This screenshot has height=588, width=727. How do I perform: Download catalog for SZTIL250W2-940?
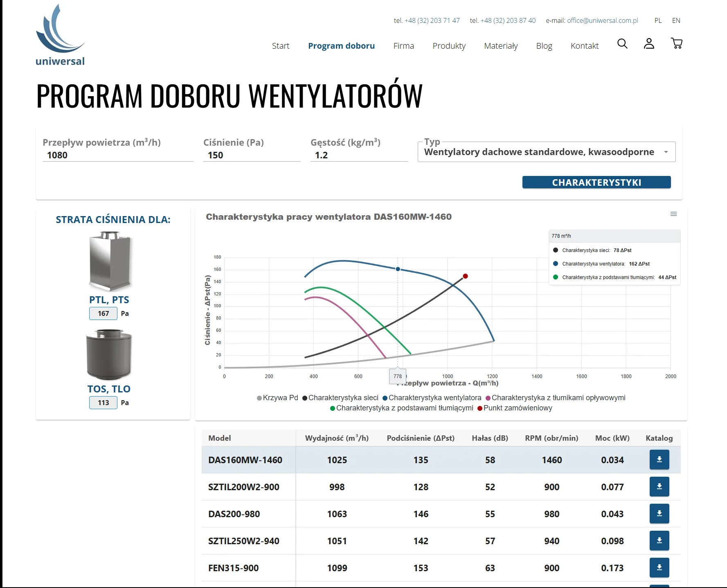pyautogui.click(x=659, y=541)
